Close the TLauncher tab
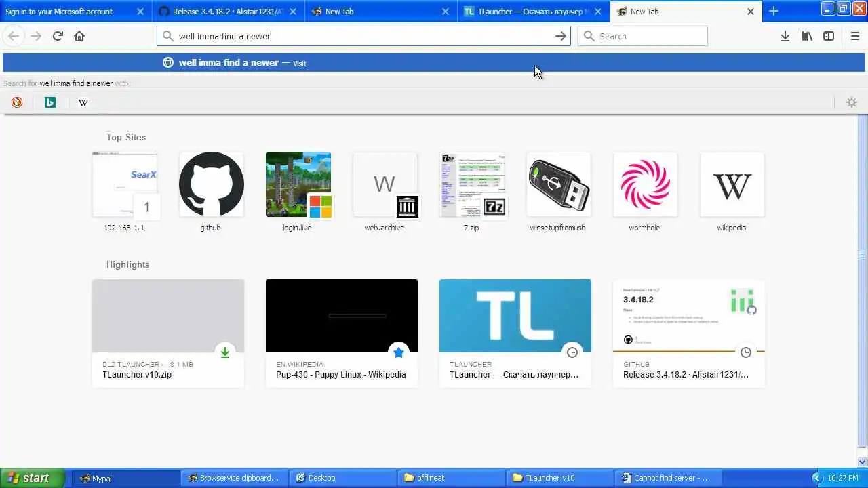The image size is (868, 488). 598,12
